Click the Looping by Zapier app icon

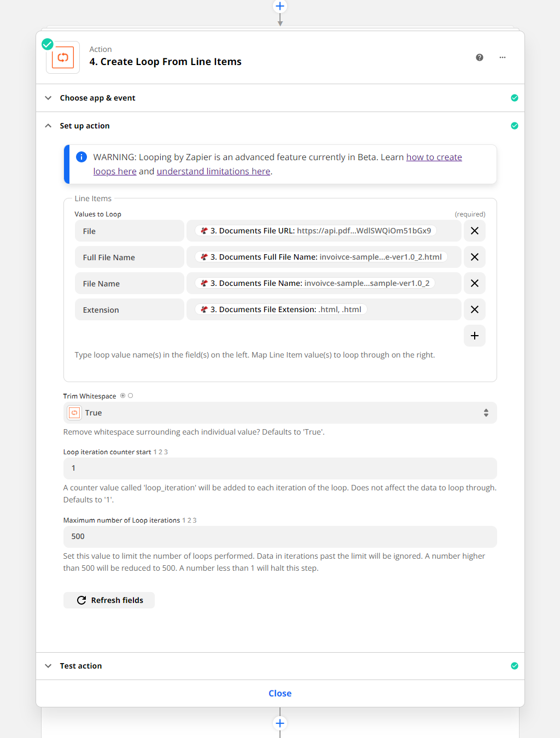tap(63, 57)
